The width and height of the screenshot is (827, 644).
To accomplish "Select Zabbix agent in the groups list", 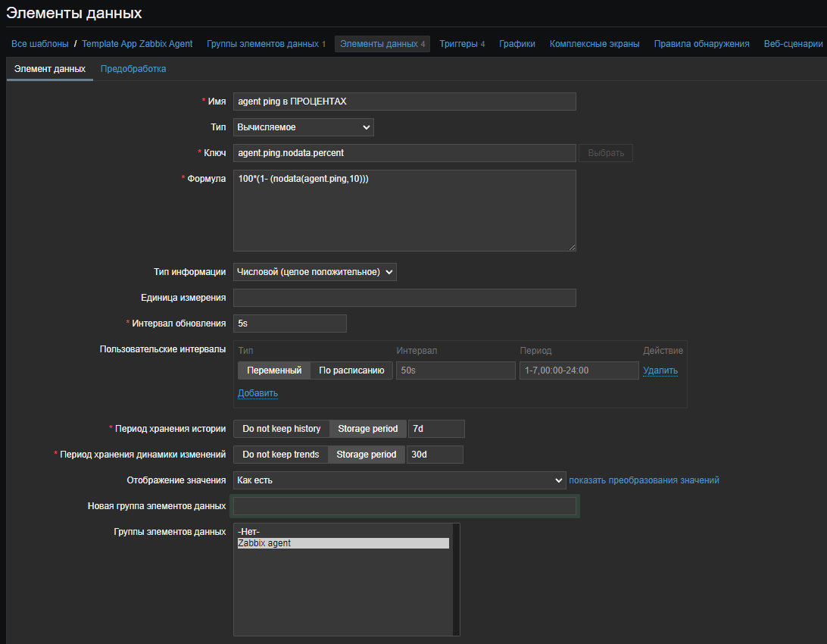I will pos(342,542).
